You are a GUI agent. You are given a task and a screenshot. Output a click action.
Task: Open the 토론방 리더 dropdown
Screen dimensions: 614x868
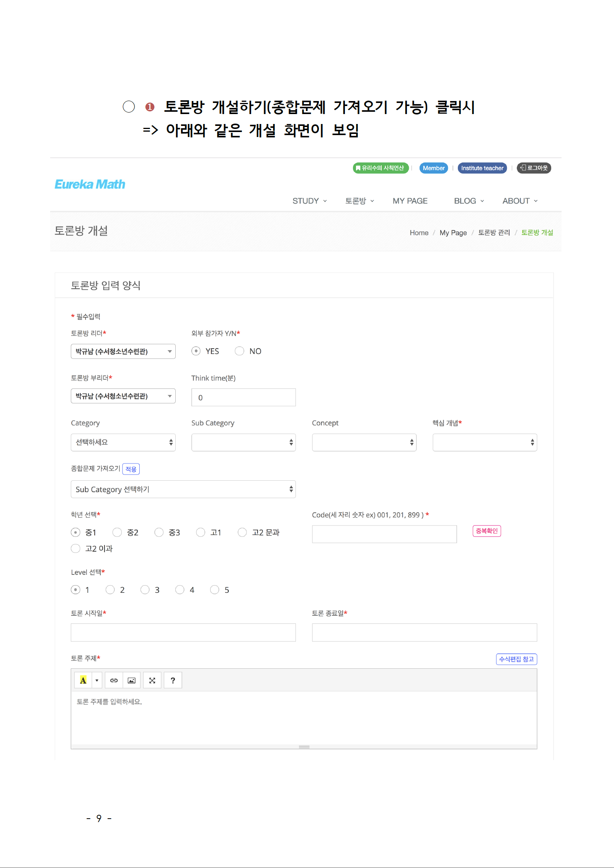click(123, 351)
